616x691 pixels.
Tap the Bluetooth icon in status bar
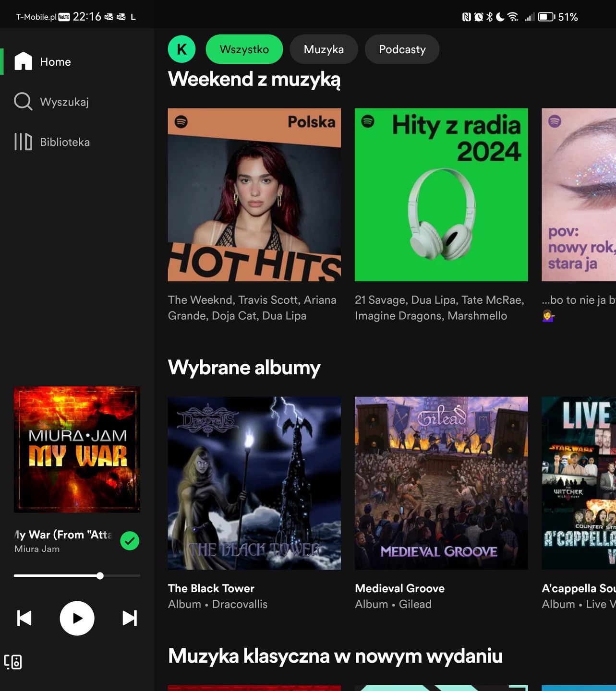tap(489, 17)
